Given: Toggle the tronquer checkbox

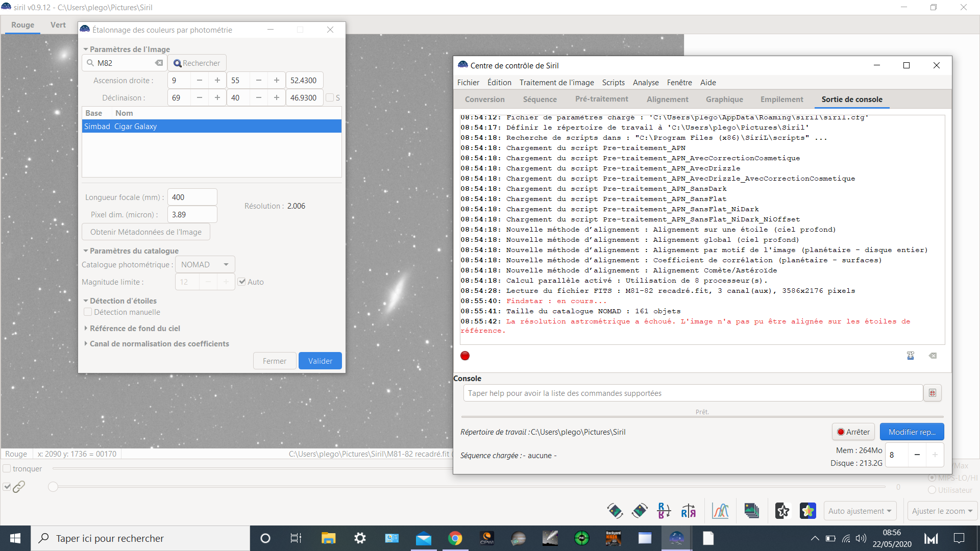Looking at the screenshot, I should click(7, 468).
